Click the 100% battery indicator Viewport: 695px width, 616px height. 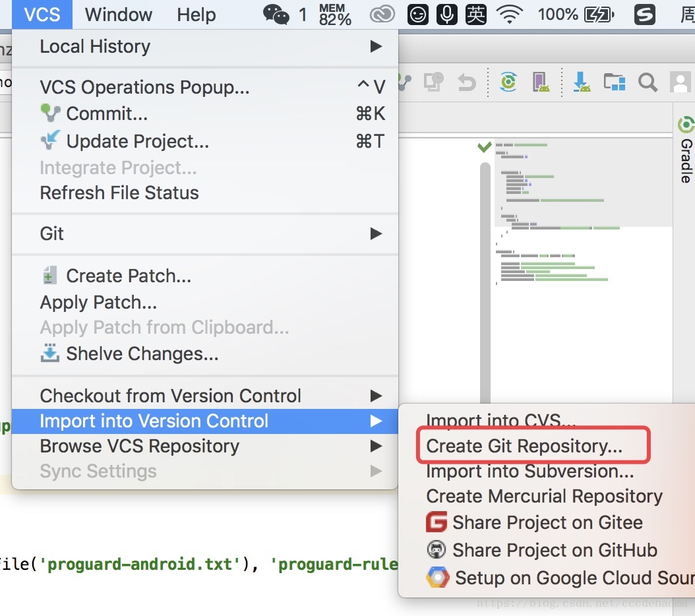576,15
